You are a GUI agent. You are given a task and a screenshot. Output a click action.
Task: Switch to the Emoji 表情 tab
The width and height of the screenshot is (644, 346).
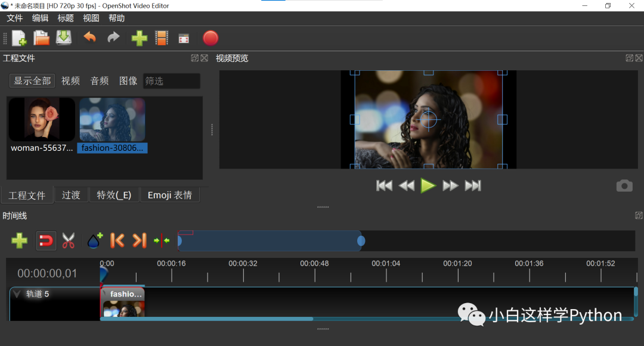point(169,195)
